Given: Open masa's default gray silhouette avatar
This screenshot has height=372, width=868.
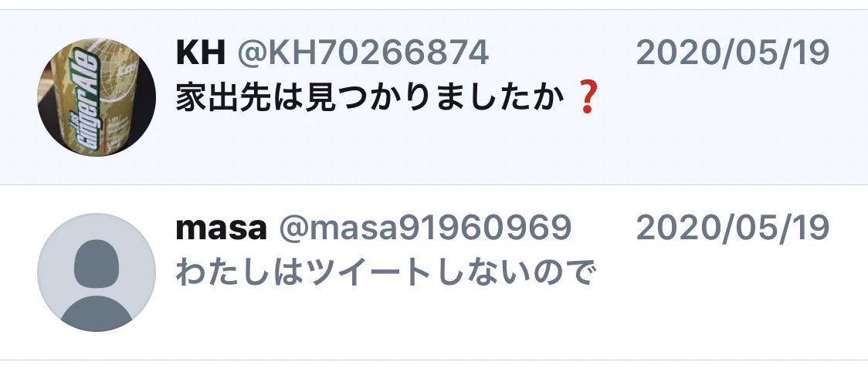Looking at the screenshot, I should coord(97,272).
